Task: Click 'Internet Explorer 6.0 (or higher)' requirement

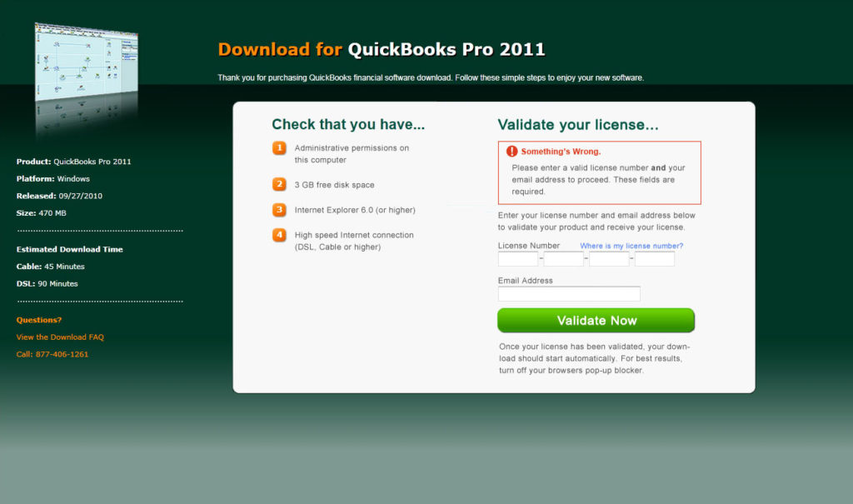Action: tap(355, 210)
